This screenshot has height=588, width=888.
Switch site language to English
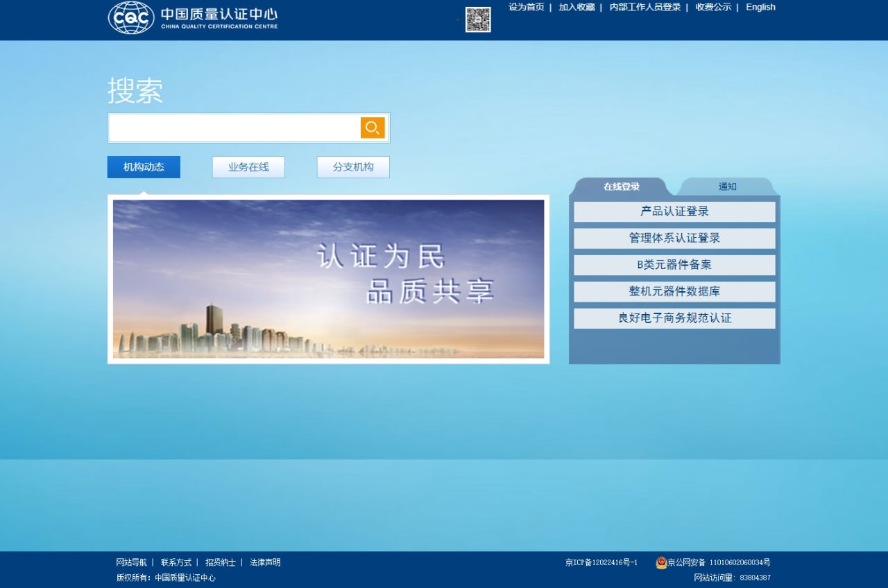(760, 7)
